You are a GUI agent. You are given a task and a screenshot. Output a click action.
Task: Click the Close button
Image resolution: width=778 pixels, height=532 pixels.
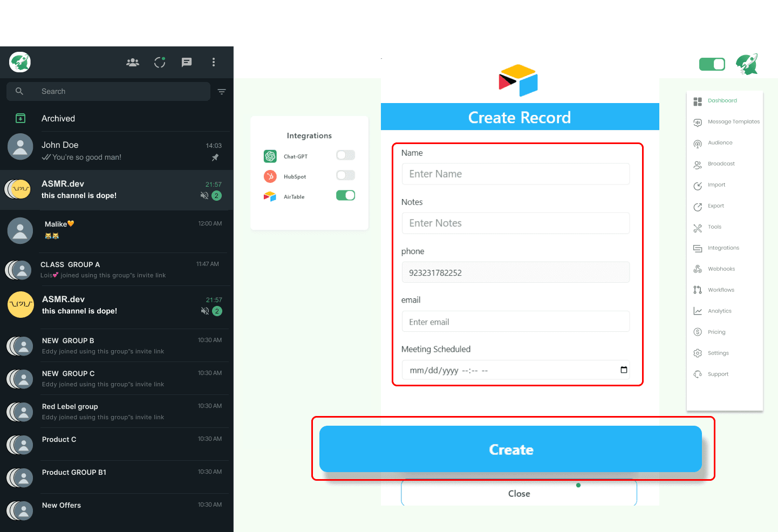tap(519, 493)
